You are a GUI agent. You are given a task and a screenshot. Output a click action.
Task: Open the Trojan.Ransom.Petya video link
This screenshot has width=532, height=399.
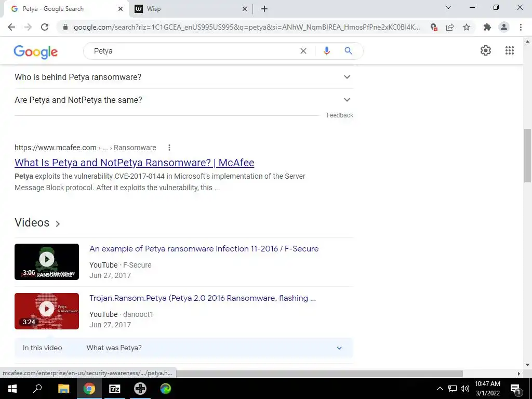203,298
